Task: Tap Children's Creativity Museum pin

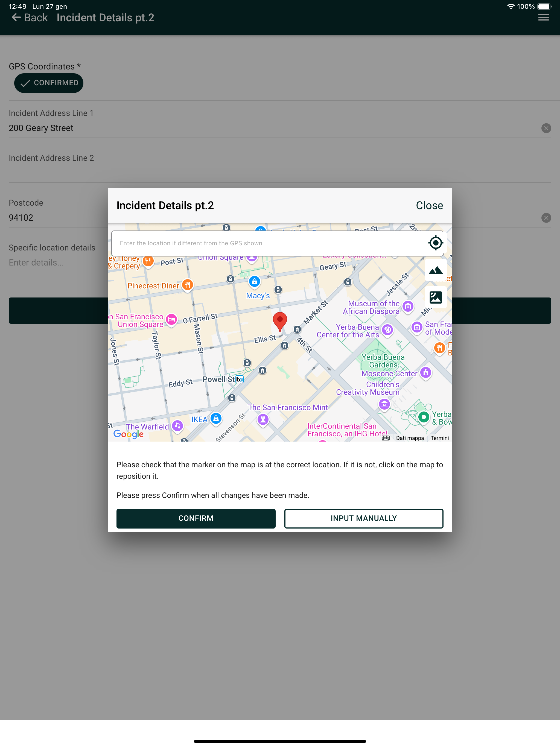Action: pos(384,405)
